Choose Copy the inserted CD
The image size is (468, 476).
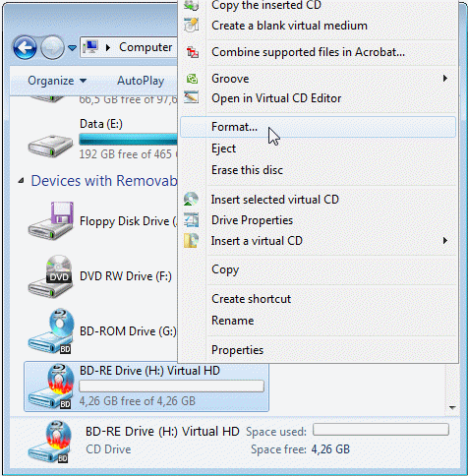pyautogui.click(x=266, y=5)
